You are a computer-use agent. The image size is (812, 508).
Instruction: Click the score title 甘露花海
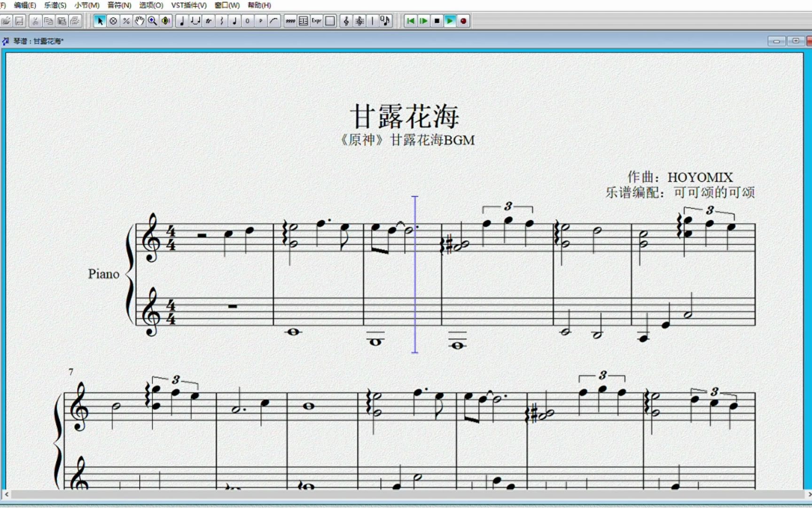click(x=405, y=116)
